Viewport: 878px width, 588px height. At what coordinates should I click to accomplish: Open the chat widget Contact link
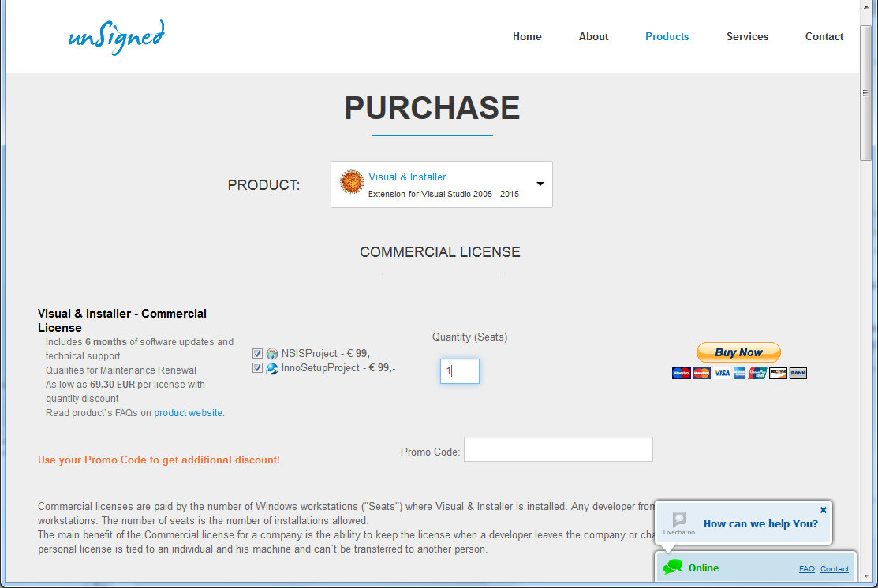click(x=835, y=569)
